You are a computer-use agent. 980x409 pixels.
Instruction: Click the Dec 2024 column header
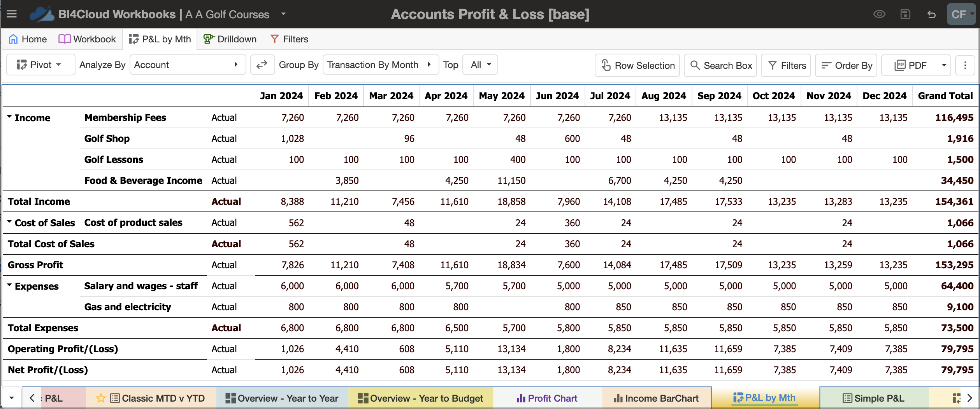(884, 96)
